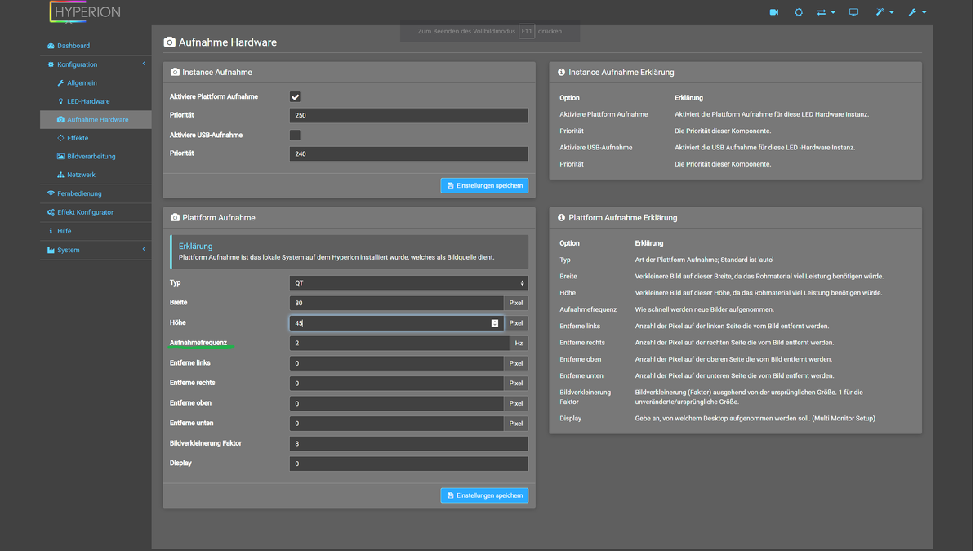The height and width of the screenshot is (551, 980).
Task: Click the Display input field
Action: [408, 464]
